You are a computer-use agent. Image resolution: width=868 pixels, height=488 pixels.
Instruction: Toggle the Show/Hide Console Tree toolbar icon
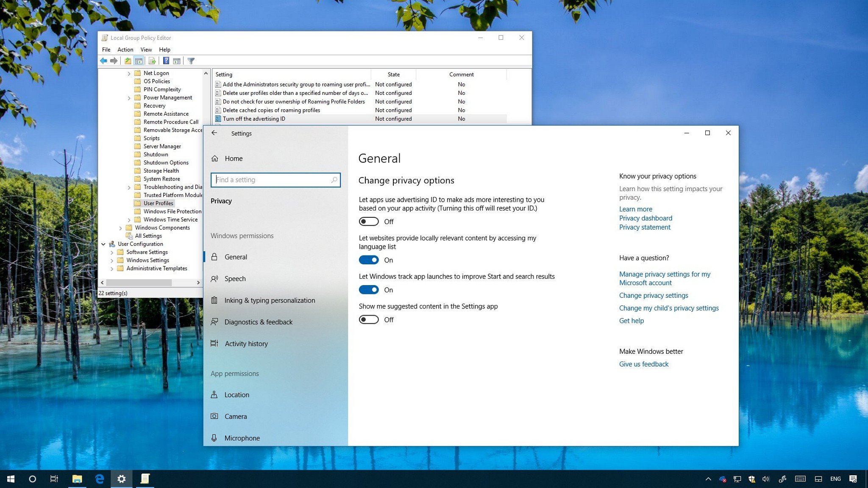pyautogui.click(x=139, y=61)
